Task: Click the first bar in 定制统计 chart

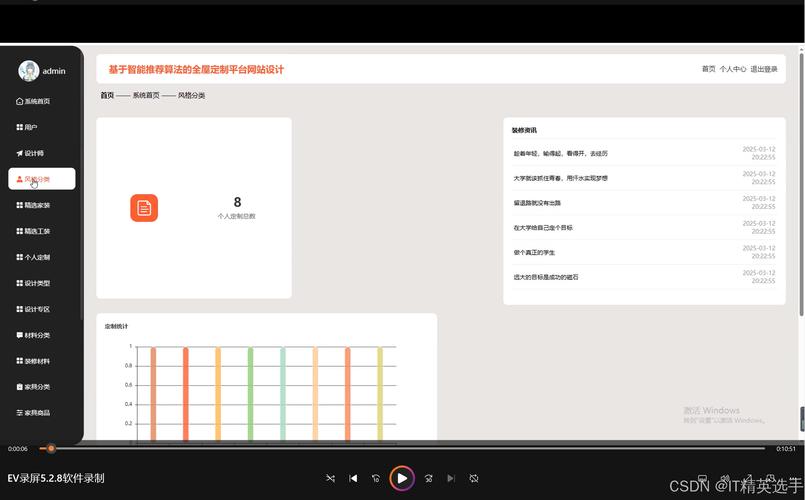Action: 153,393
